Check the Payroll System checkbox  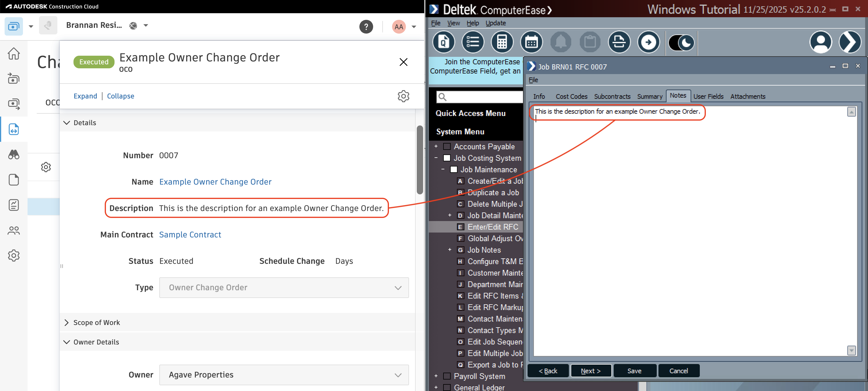coord(447,376)
